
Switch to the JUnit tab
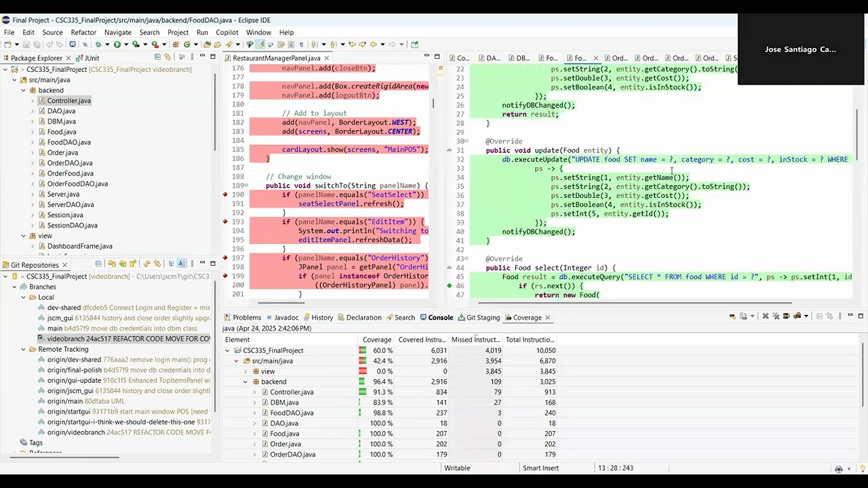87,58
